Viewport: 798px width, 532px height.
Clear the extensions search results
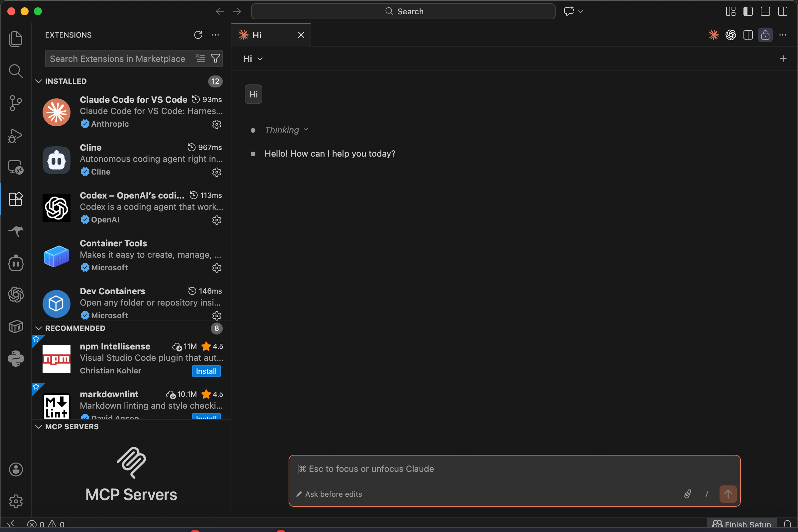click(200, 59)
